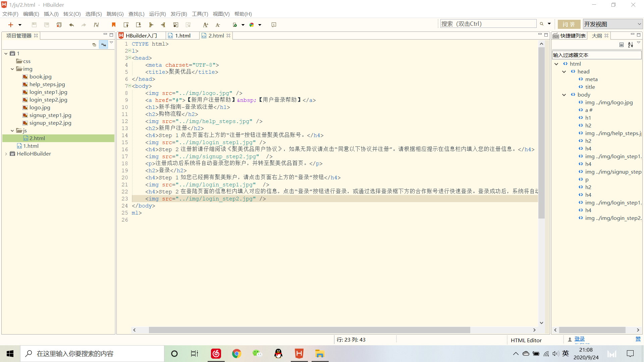
Task: Open the browser preview dropdown arrow
Action: coord(260,25)
